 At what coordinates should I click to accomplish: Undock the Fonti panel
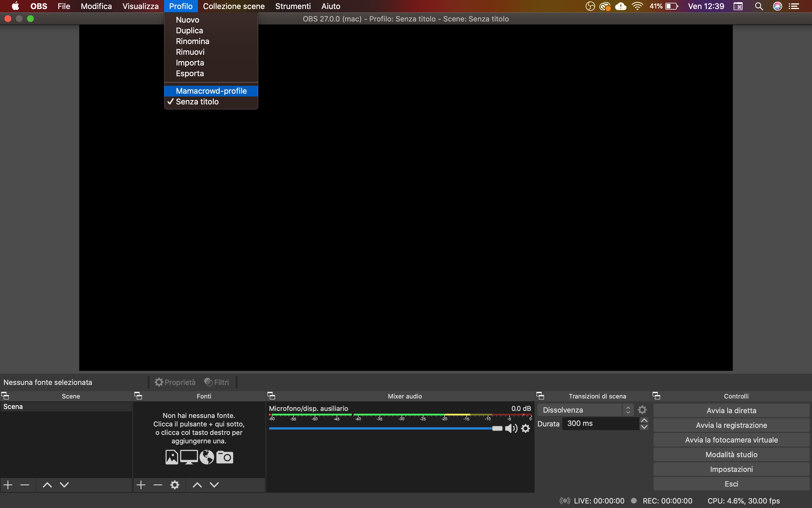click(x=138, y=396)
